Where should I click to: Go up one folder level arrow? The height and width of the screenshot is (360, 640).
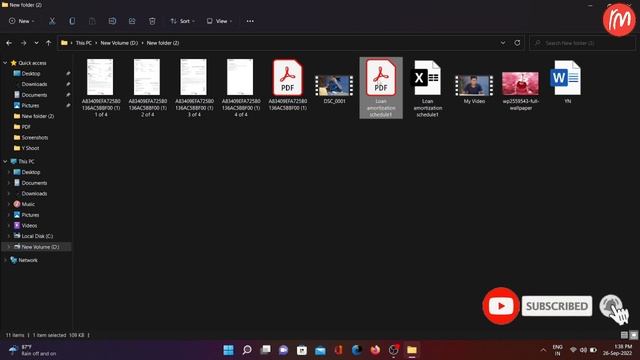click(49, 43)
